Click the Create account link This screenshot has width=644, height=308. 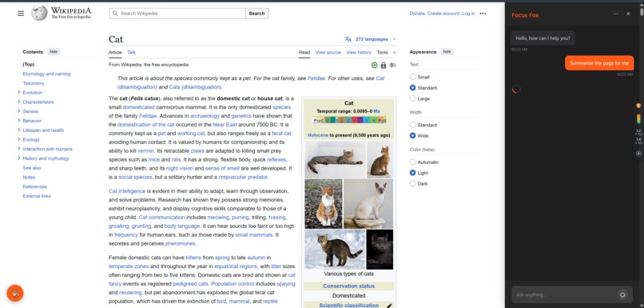(x=443, y=13)
